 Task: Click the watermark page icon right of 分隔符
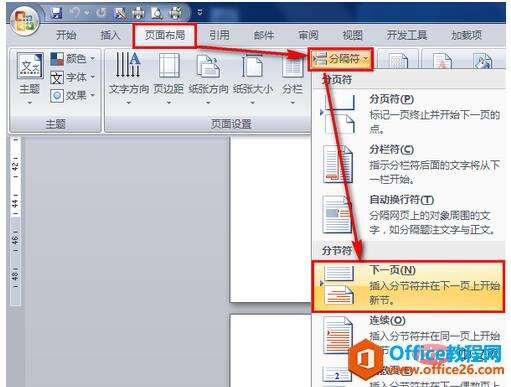coord(399,61)
